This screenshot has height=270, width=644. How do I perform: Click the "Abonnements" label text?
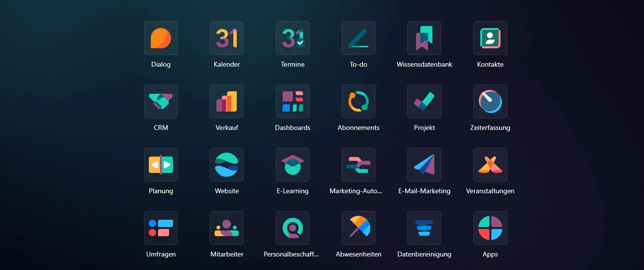358,128
